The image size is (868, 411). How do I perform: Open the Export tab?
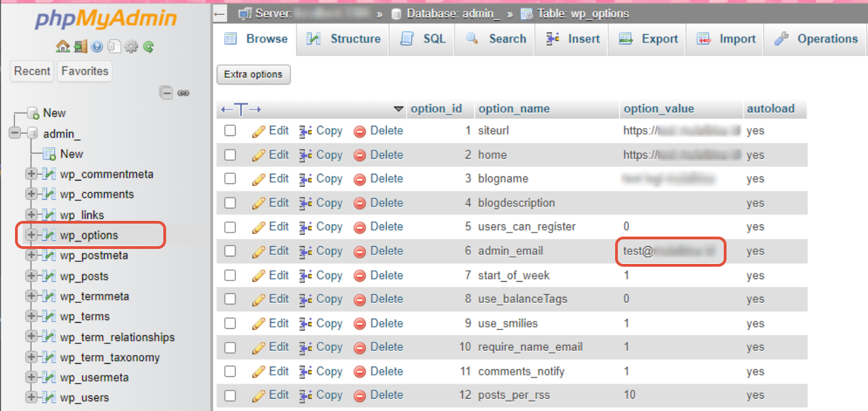[648, 39]
